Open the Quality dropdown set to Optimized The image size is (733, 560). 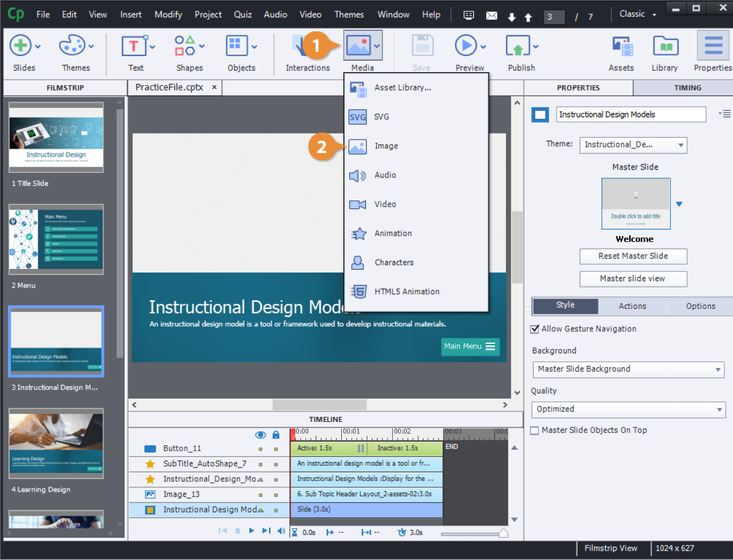click(x=628, y=409)
